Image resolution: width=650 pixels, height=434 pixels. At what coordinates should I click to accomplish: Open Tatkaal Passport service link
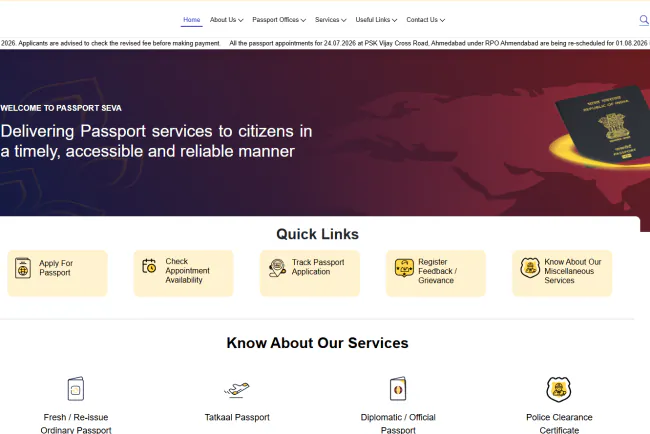pyautogui.click(x=237, y=417)
